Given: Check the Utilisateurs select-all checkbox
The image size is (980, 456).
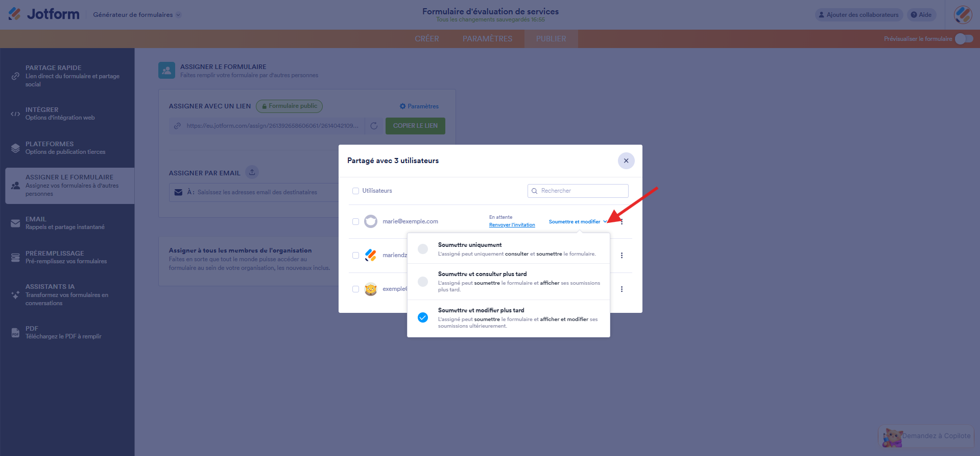Looking at the screenshot, I should point(355,191).
